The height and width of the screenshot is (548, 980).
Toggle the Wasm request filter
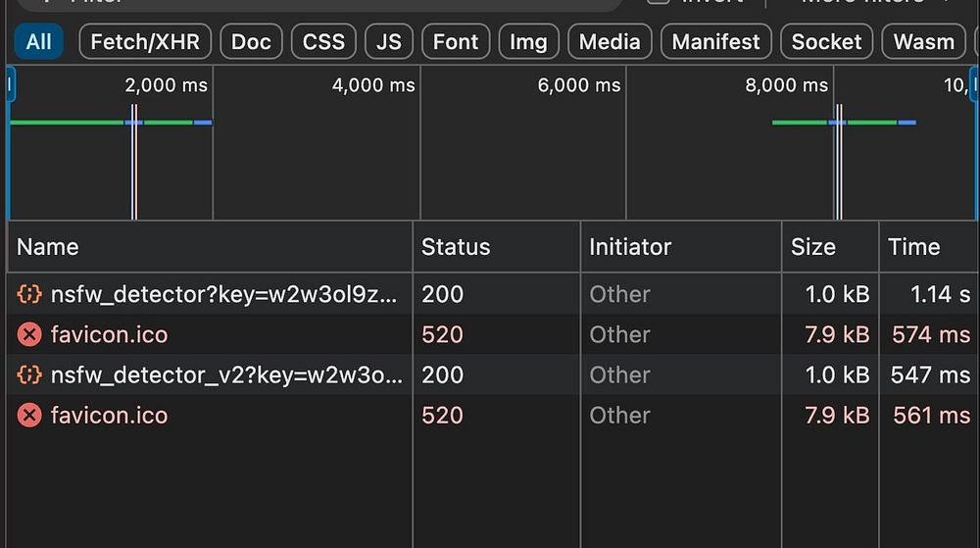coord(925,42)
